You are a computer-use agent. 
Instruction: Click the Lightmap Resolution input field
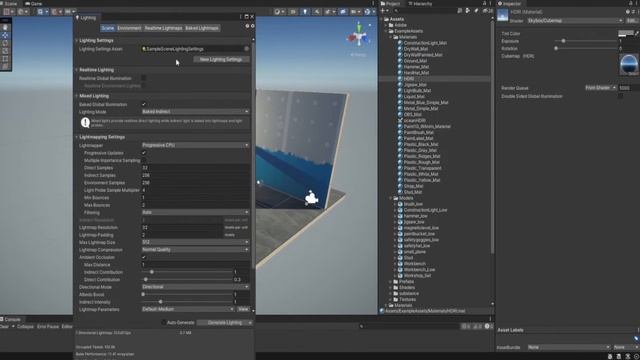[182, 227]
